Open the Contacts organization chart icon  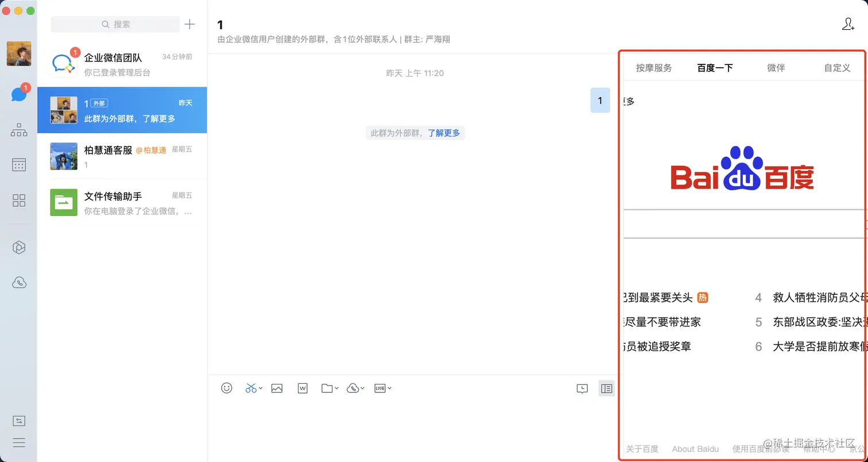(19, 130)
